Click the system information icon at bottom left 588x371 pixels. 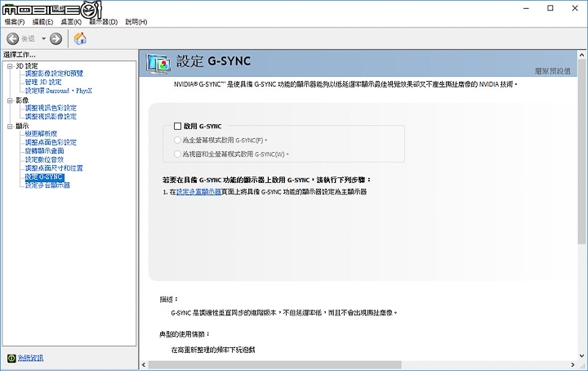(11, 358)
